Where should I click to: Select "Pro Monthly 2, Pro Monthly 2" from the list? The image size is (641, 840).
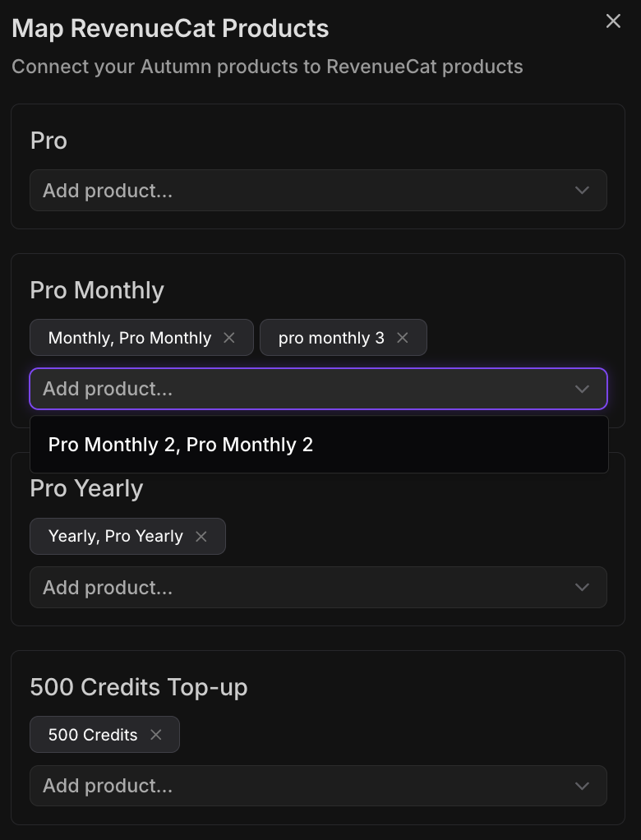tap(182, 444)
